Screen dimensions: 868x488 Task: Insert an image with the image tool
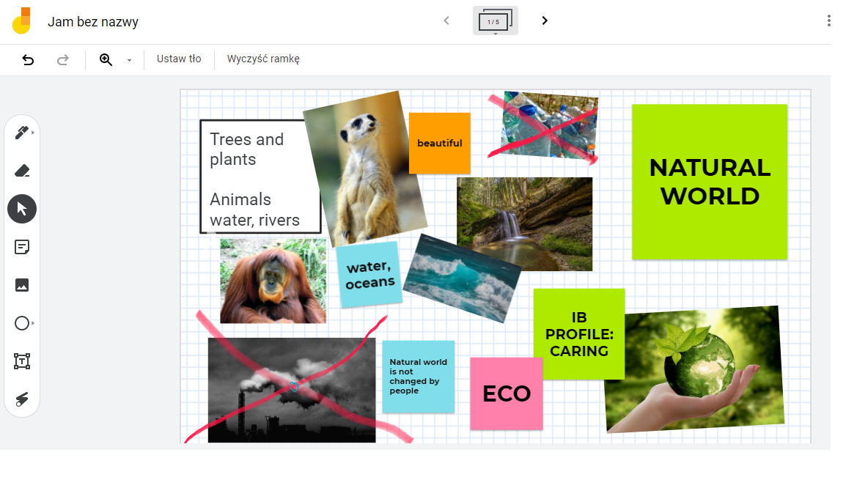[x=21, y=285]
